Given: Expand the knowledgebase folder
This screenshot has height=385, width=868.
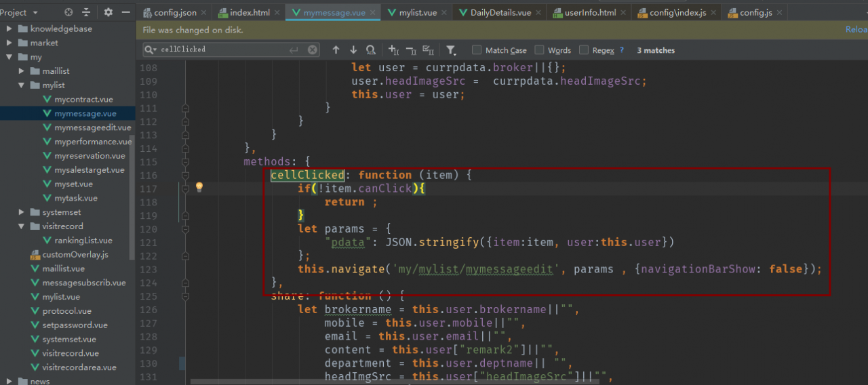Looking at the screenshot, I should click(x=9, y=28).
